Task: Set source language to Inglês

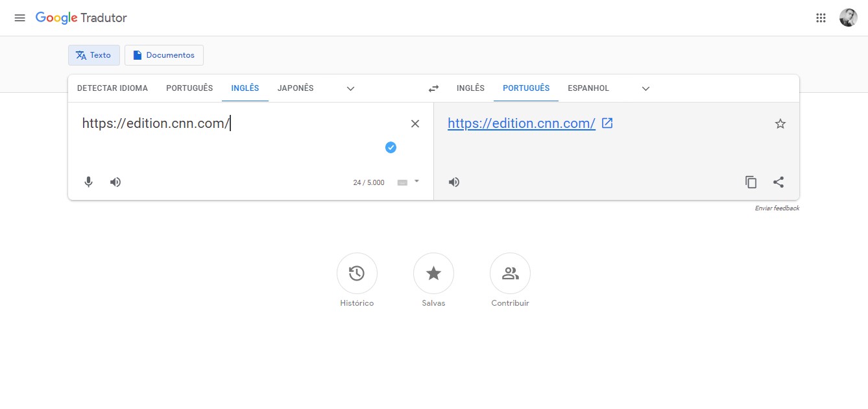Action: click(x=245, y=88)
